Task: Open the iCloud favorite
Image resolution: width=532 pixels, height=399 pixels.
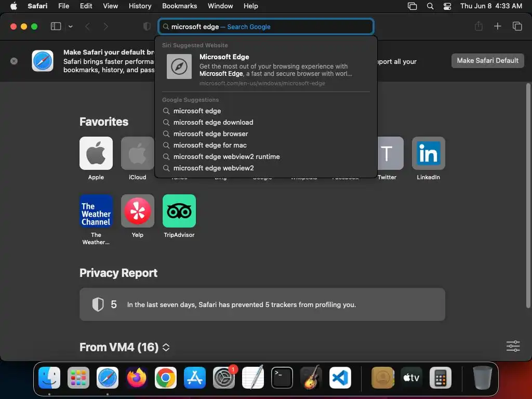Action: [x=137, y=153]
